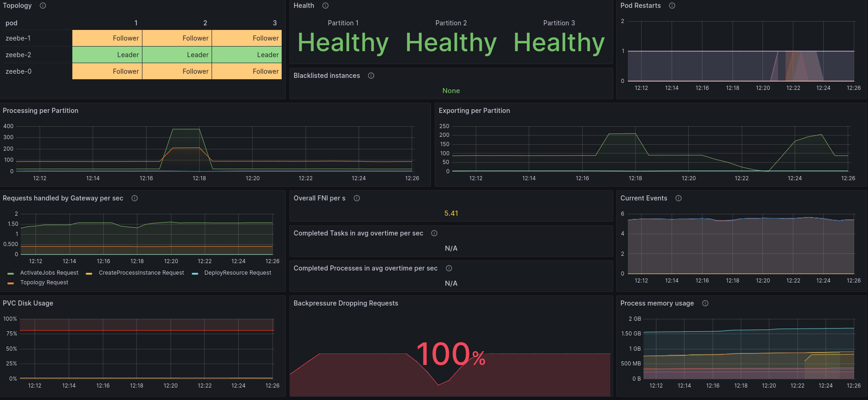The height and width of the screenshot is (400, 868).
Task: Click Partition 2 Healthy status
Action: [x=451, y=43]
